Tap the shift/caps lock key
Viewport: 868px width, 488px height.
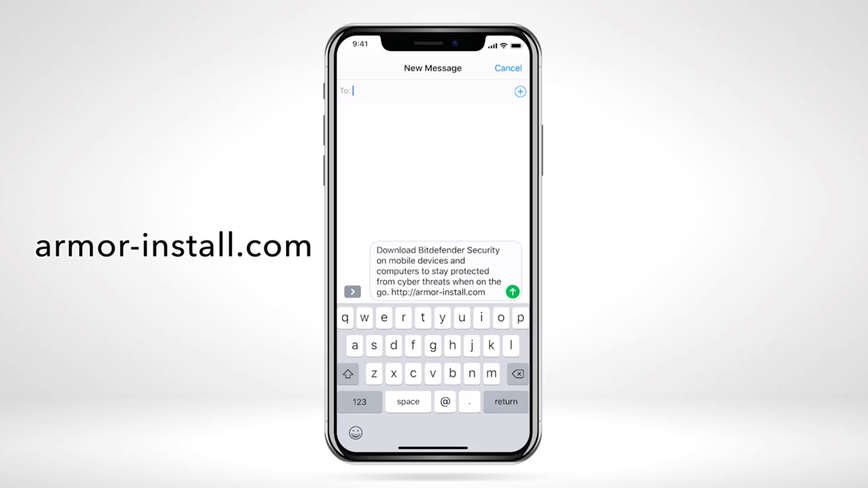349,374
